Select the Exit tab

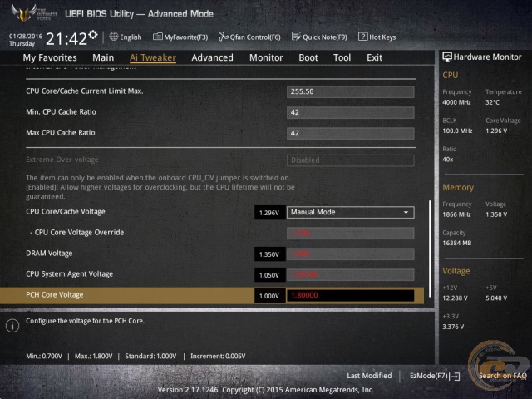tap(375, 57)
